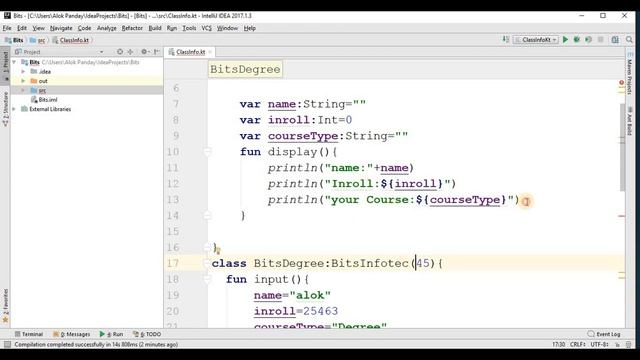Run with Coverage icon in the toolbar

point(588,40)
